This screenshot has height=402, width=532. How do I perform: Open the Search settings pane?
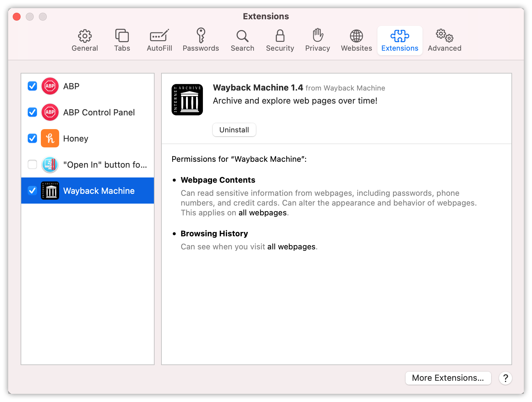[242, 40]
